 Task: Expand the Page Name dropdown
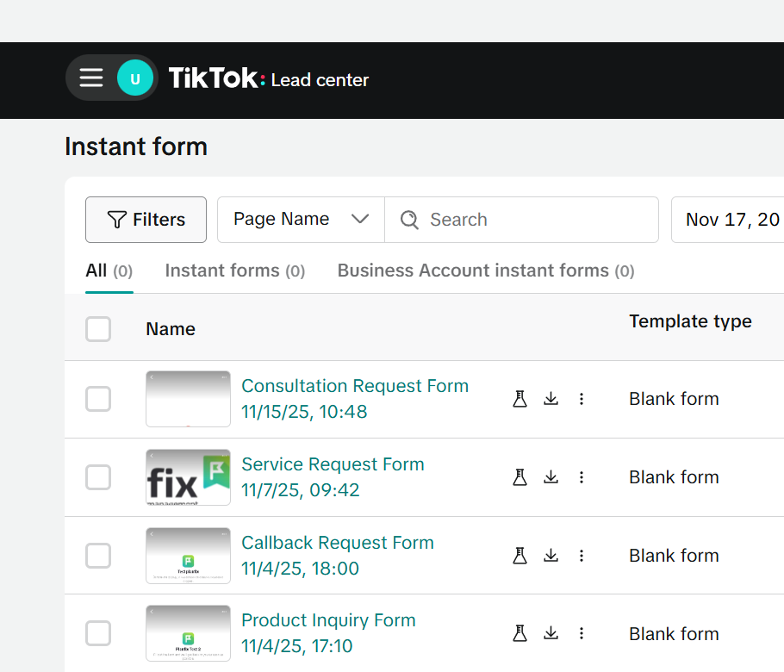[x=300, y=220]
